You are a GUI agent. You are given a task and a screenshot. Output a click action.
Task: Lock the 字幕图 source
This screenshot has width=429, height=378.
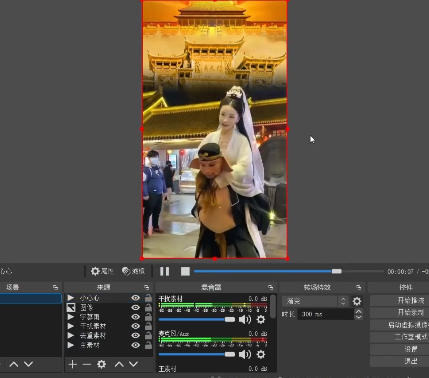(x=148, y=317)
